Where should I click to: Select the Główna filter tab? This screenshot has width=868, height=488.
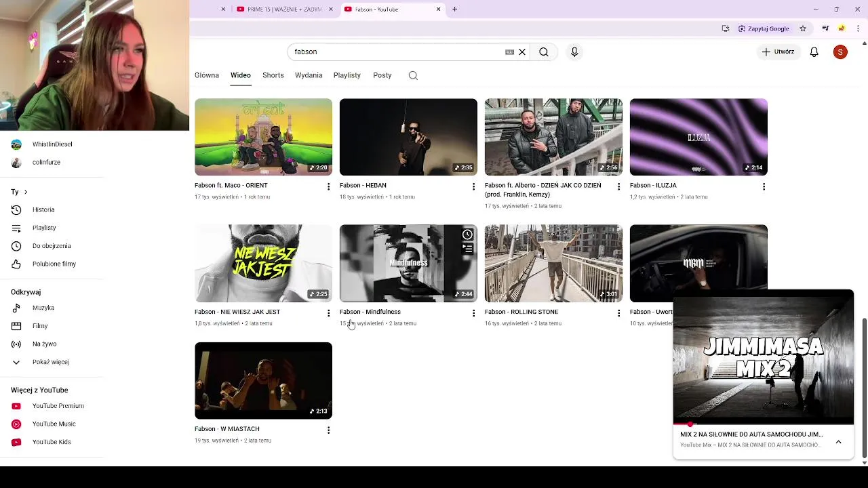207,75
